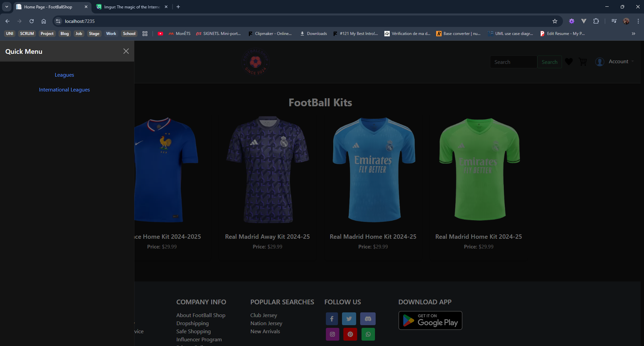Open the SCRUM bookmark folder

[x=27, y=34]
